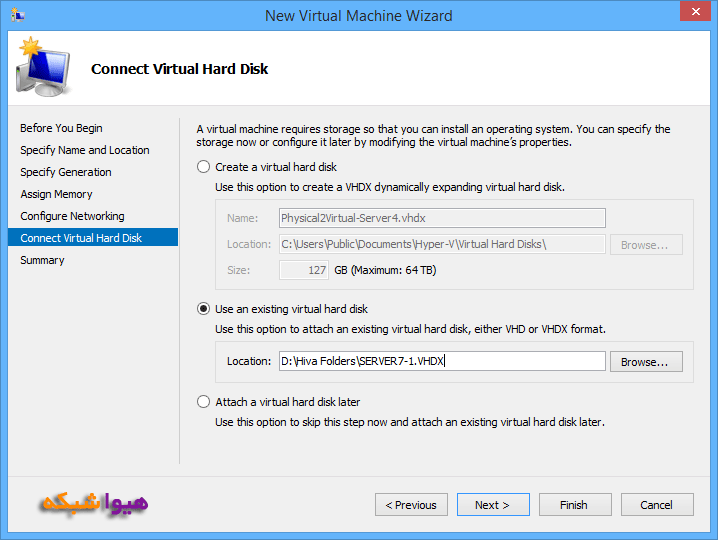The height and width of the screenshot is (540, 718).
Task: Go to Specify Name and Location step
Action: [x=85, y=150]
